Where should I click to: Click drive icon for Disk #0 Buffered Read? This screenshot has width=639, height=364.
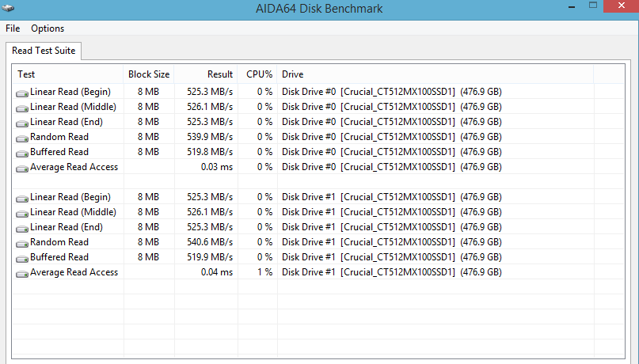tap(22, 153)
